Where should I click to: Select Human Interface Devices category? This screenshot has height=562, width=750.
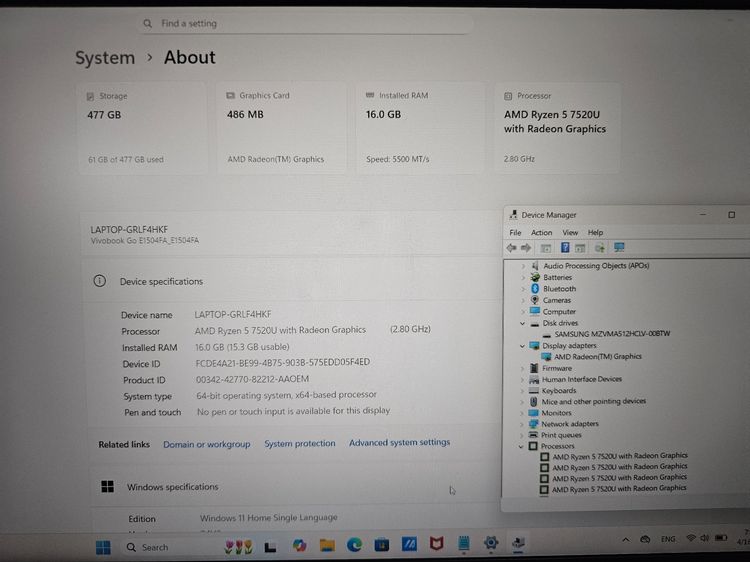(582, 379)
